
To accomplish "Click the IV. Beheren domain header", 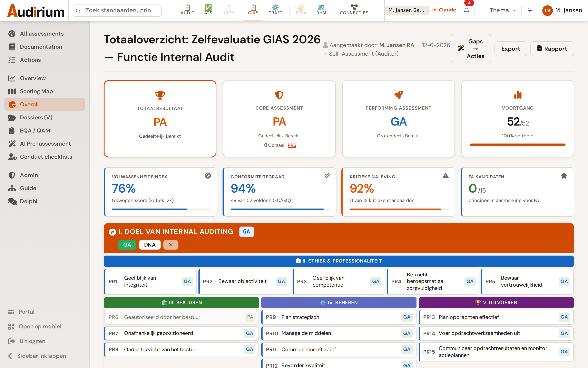I will 339,303.
